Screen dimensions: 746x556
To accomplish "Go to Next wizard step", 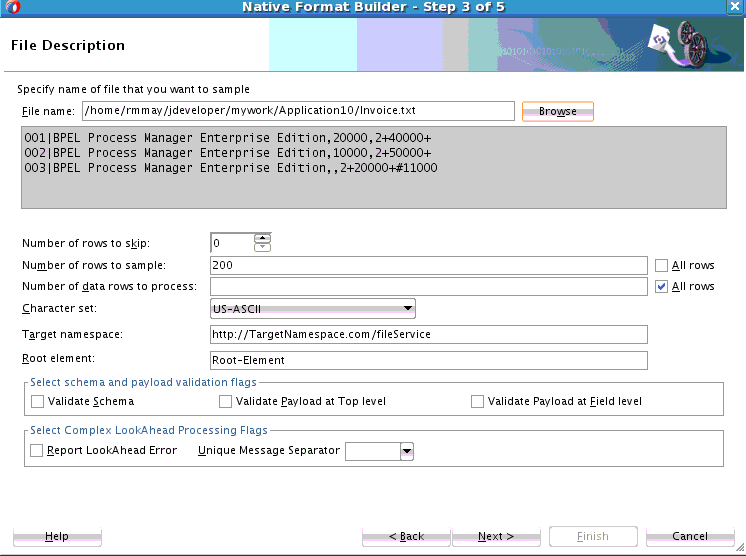I will (x=496, y=536).
